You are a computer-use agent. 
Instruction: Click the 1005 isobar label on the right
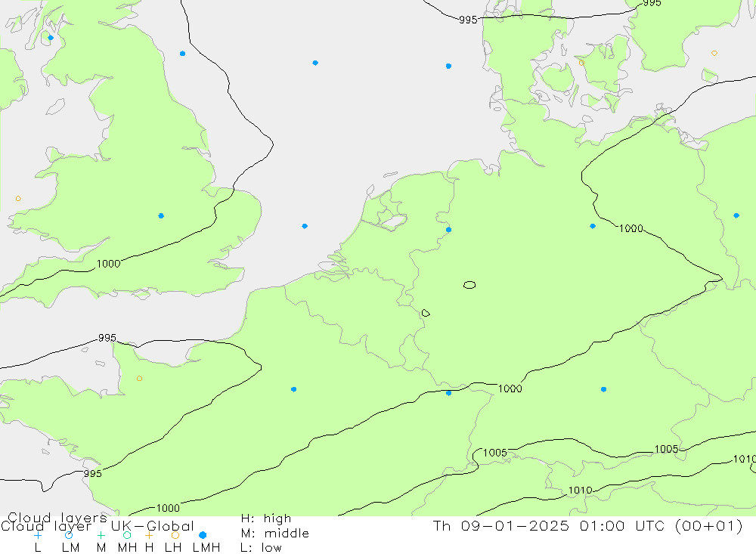pos(666,450)
